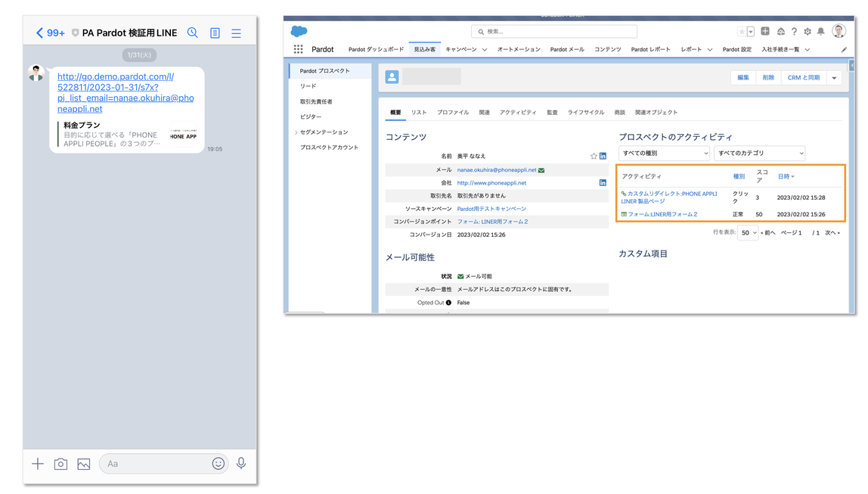Open the Trailhead guidance icon

click(780, 32)
